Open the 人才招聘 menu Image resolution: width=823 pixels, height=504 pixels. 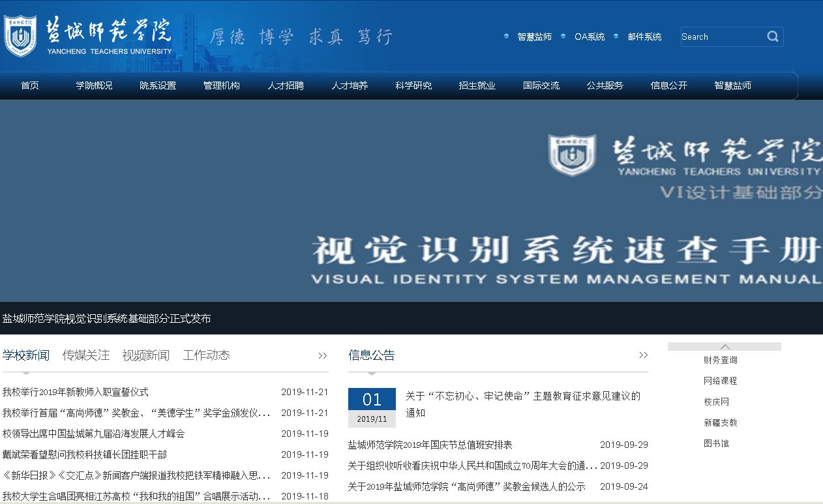286,85
